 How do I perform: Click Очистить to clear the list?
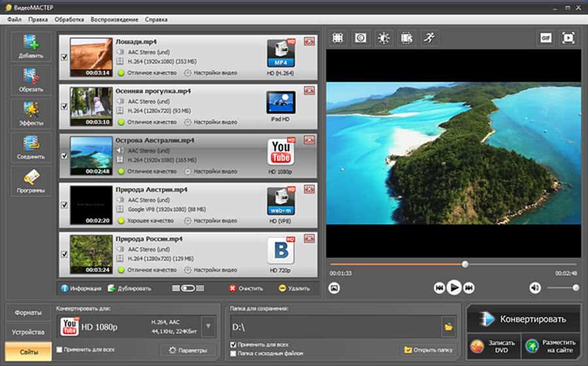(246, 288)
